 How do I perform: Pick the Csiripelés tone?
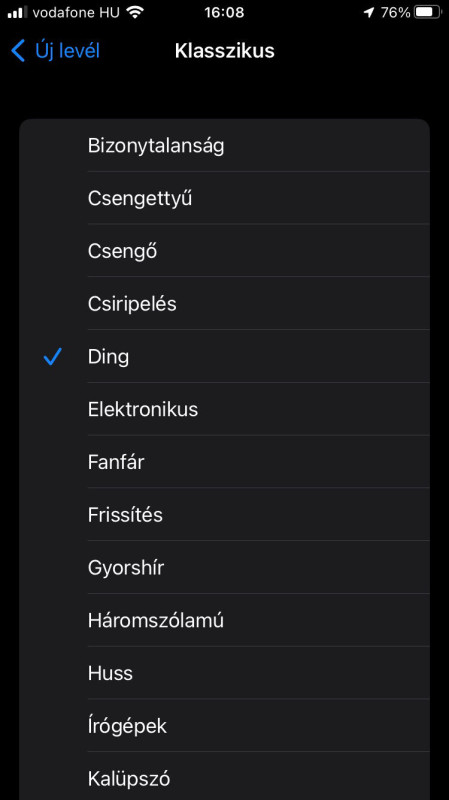click(x=224, y=304)
